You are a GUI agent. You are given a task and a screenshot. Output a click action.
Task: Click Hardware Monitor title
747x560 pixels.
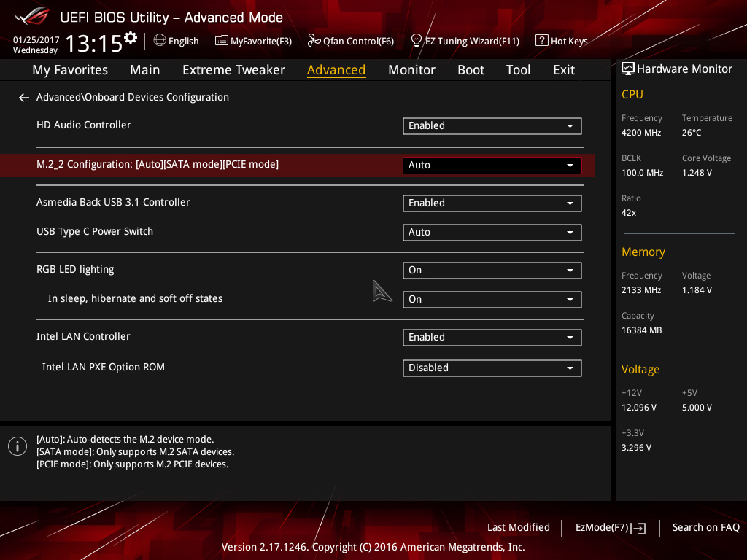[684, 69]
